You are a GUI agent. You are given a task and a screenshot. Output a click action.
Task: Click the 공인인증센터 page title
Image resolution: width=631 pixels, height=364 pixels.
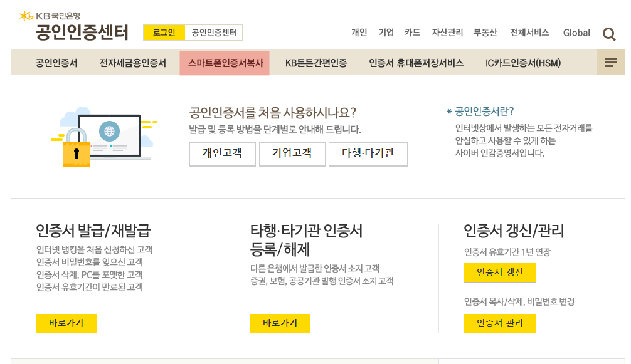coord(82,32)
